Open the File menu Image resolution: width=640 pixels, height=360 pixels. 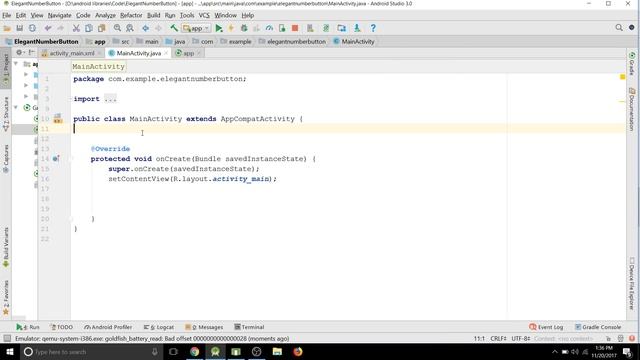[7, 15]
